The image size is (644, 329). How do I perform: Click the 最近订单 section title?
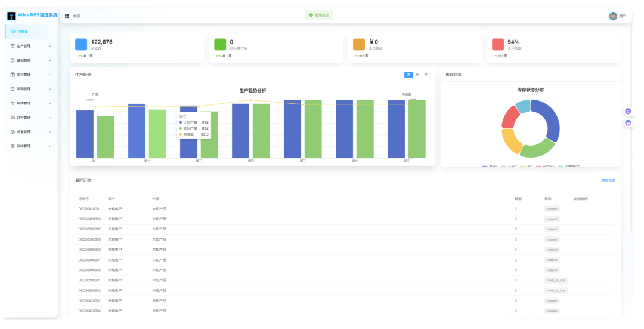83,180
